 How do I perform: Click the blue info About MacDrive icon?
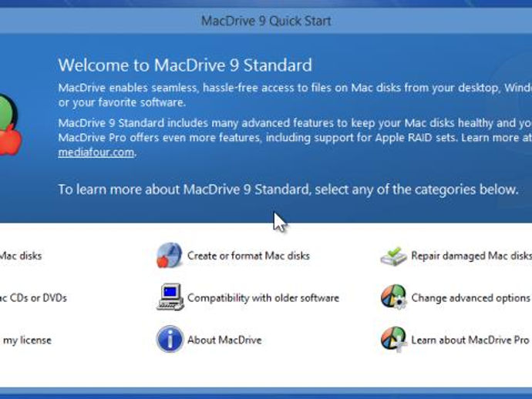[170, 339]
